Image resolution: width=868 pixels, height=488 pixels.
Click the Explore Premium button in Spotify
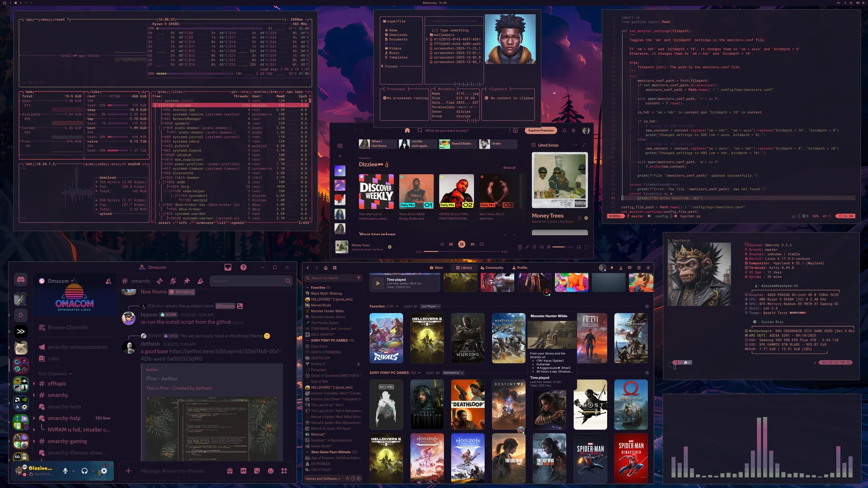(541, 130)
